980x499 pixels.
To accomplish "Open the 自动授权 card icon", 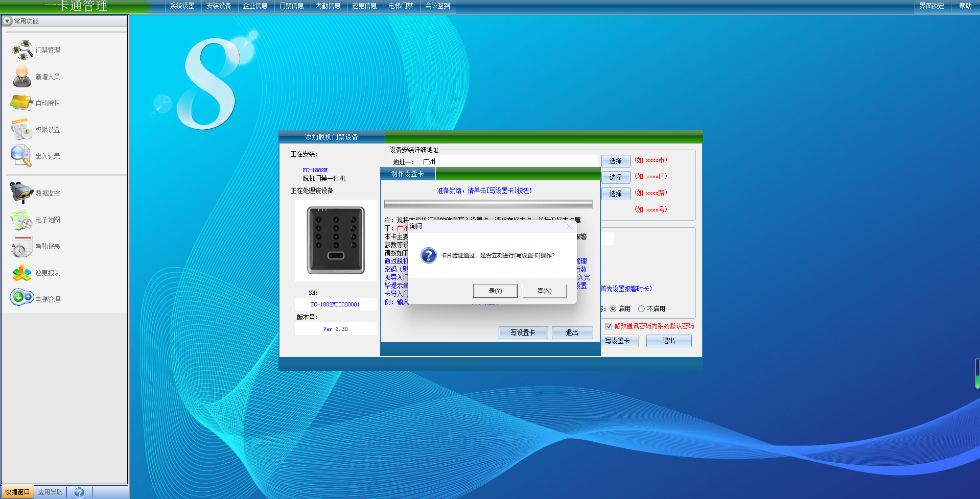I will [21, 103].
